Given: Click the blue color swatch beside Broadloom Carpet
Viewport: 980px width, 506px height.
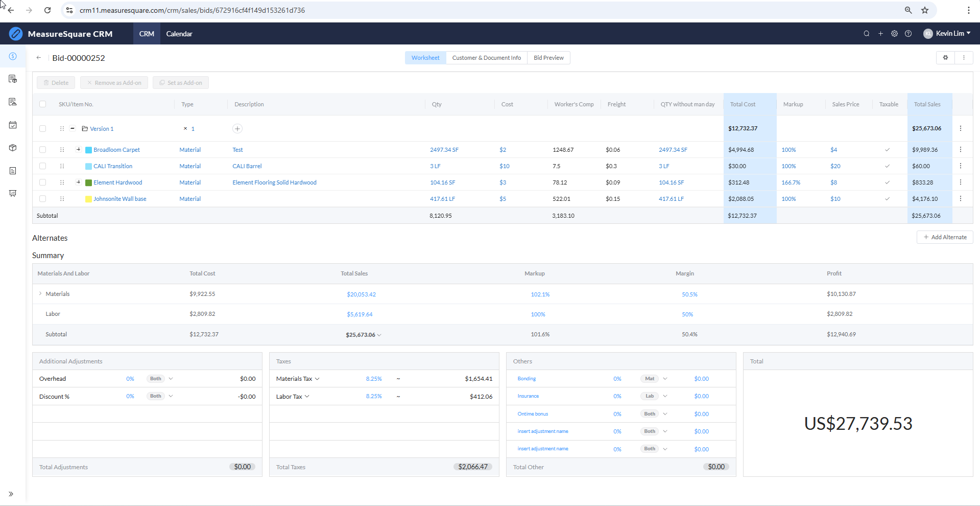Looking at the screenshot, I should 88,150.
